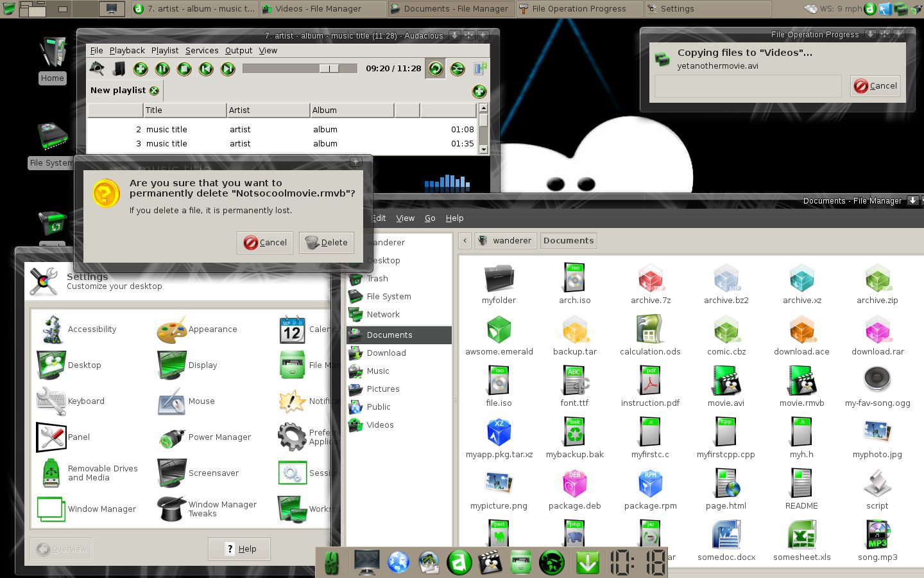Click the Help button in Settings

click(x=239, y=549)
